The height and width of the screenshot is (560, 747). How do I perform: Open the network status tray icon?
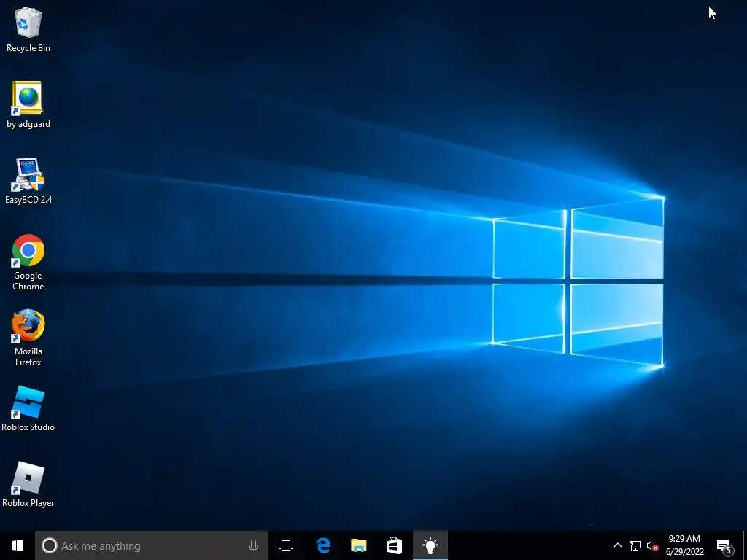(x=635, y=545)
